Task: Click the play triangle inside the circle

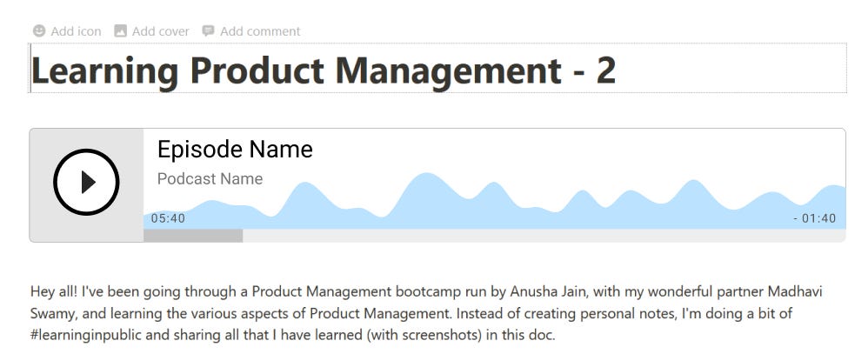Action: (88, 182)
